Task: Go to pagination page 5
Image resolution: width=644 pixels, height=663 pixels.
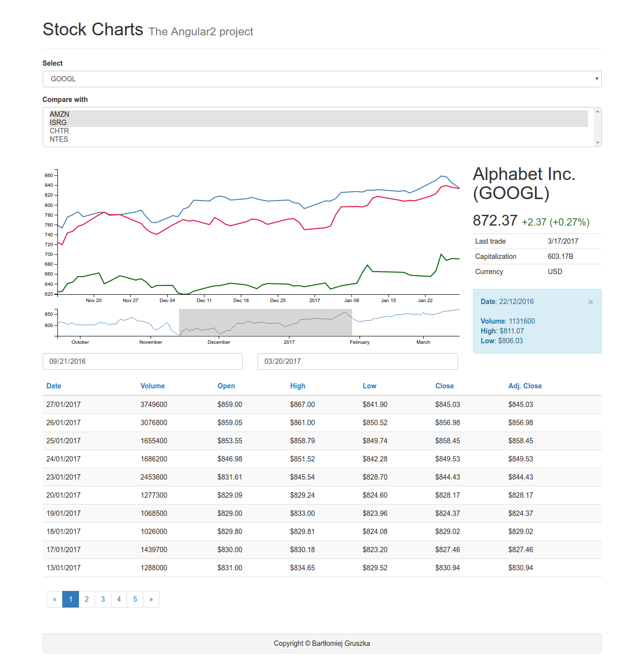Action: (135, 599)
